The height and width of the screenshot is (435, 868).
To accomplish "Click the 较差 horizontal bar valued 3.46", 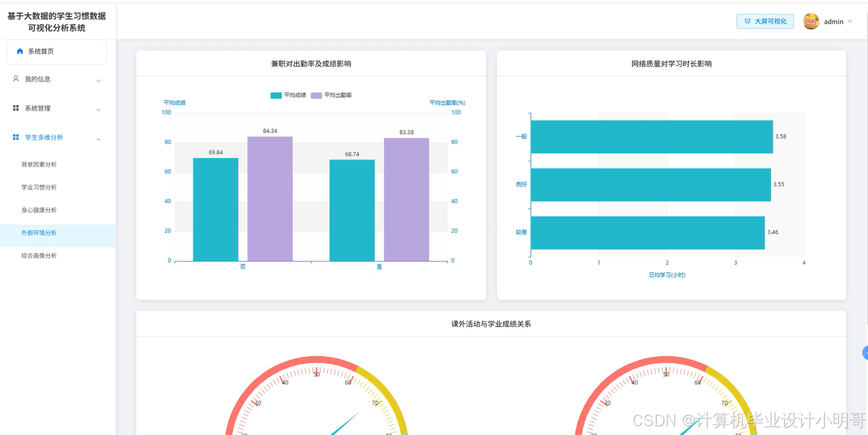I will coord(648,233).
